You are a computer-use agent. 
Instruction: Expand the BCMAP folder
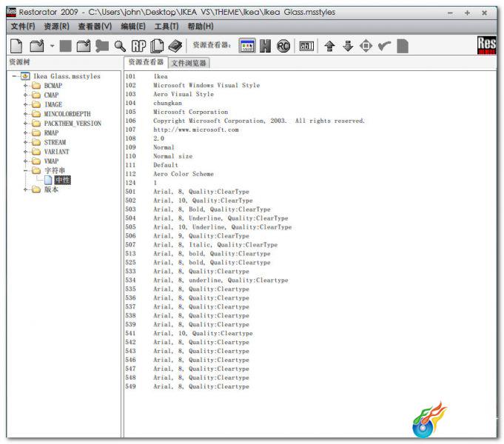(25, 86)
